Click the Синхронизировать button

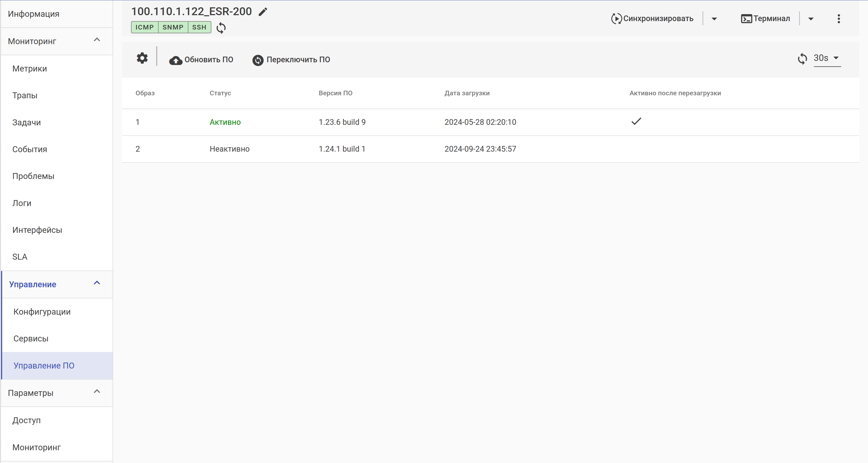click(652, 18)
